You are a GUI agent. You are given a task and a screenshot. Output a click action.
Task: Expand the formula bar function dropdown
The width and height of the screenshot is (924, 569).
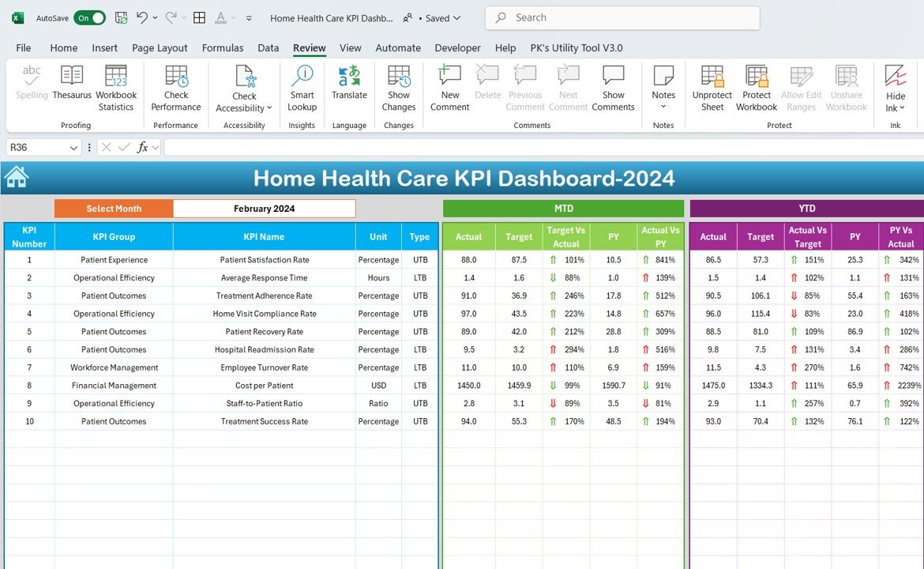[156, 148]
